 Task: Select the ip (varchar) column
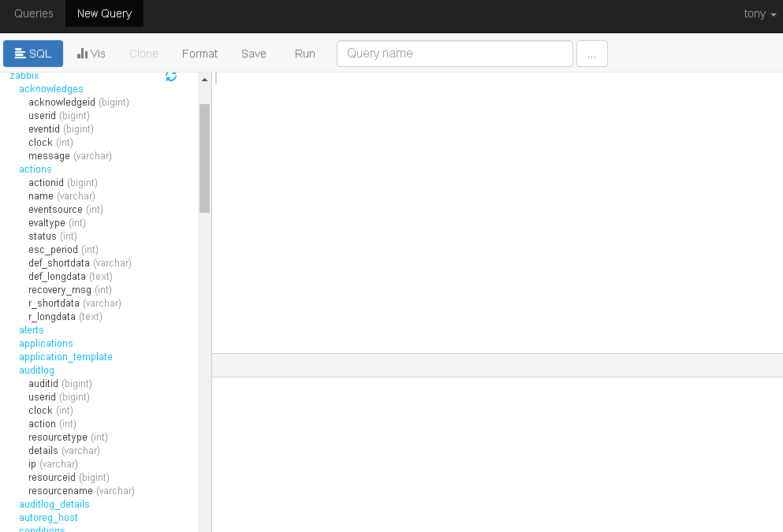53,464
